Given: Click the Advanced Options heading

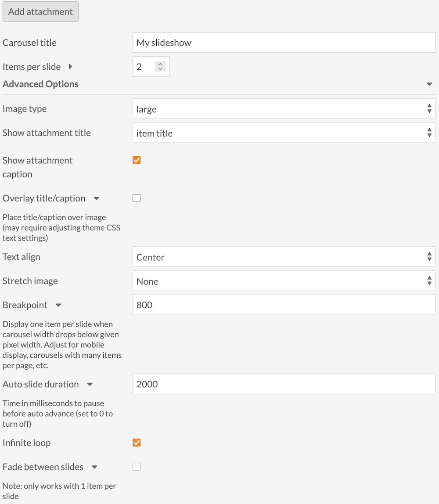Looking at the screenshot, I should click(x=40, y=84).
